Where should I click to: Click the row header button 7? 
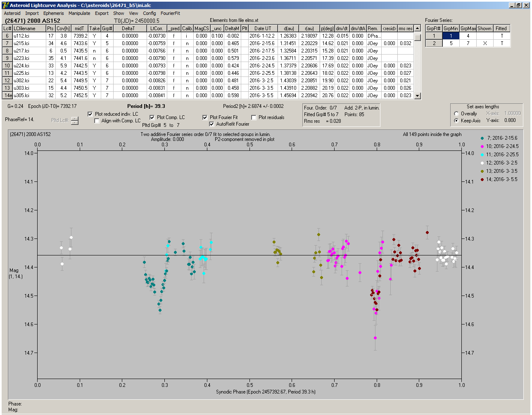tap(7, 43)
